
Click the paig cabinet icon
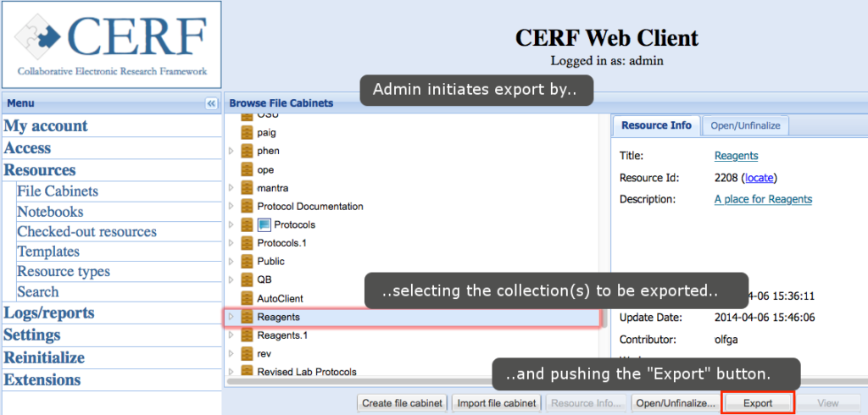point(247,132)
